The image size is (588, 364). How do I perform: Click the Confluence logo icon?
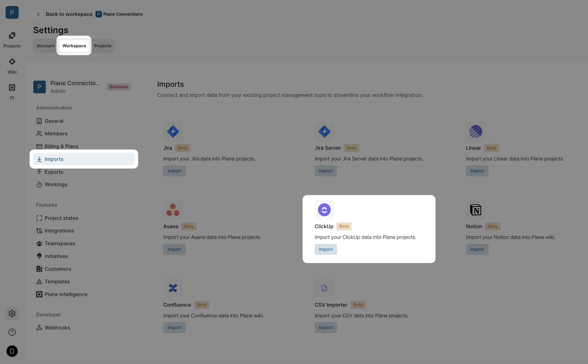coord(173,288)
